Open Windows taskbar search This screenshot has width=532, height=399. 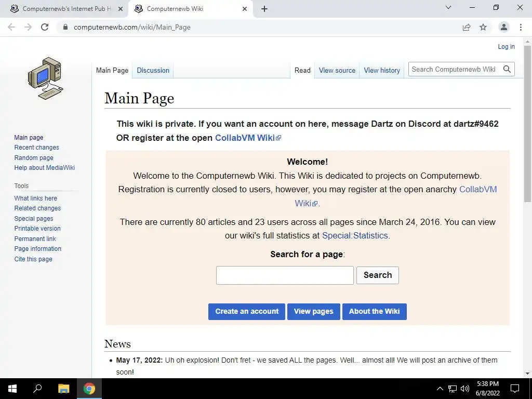37,389
